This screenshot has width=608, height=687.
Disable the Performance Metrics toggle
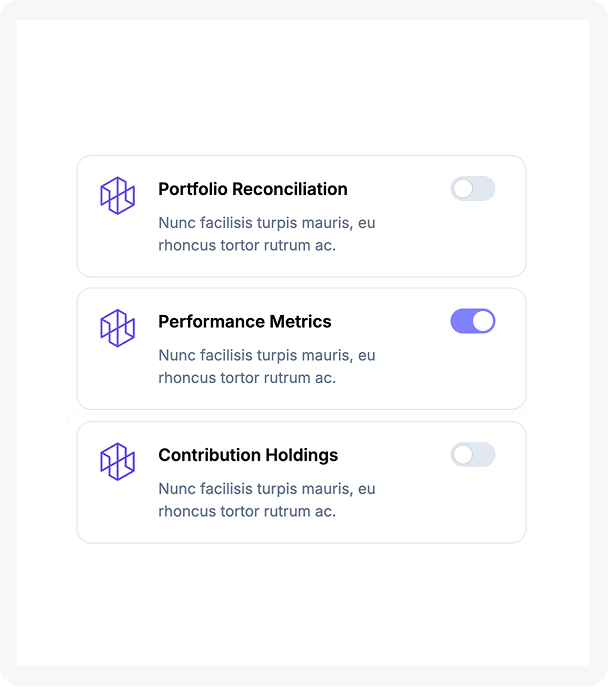pyautogui.click(x=473, y=321)
